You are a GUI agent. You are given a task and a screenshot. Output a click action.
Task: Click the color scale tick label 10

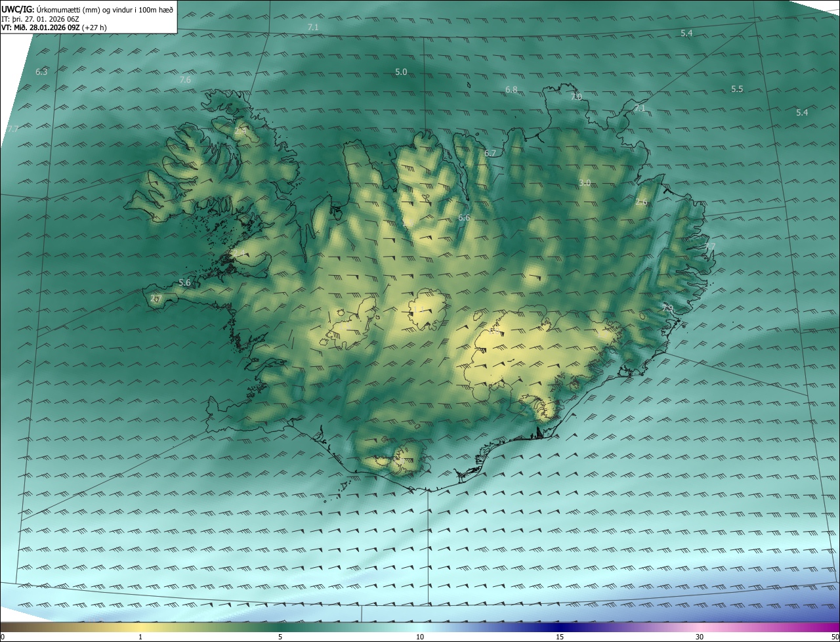(420, 637)
